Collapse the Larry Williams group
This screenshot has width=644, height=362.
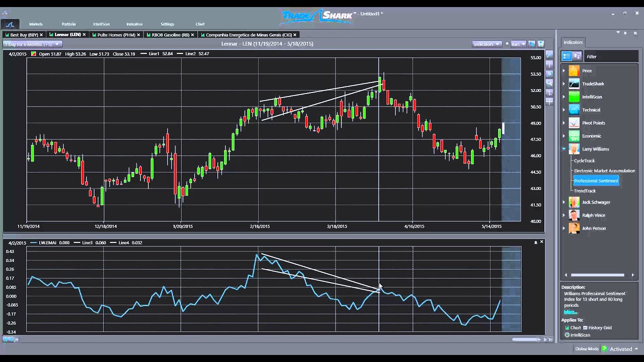point(564,149)
